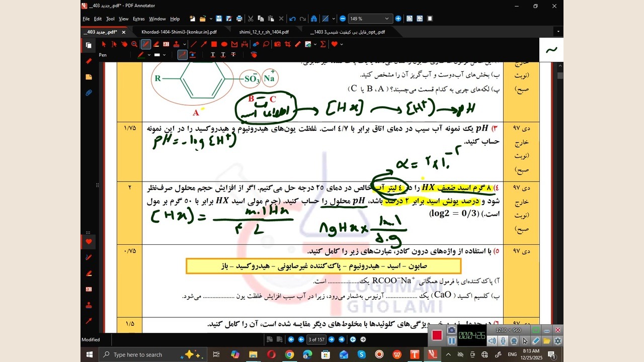
Task: Select the Eraser tool in the annotation toolbar
Action: pyautogui.click(x=256, y=44)
